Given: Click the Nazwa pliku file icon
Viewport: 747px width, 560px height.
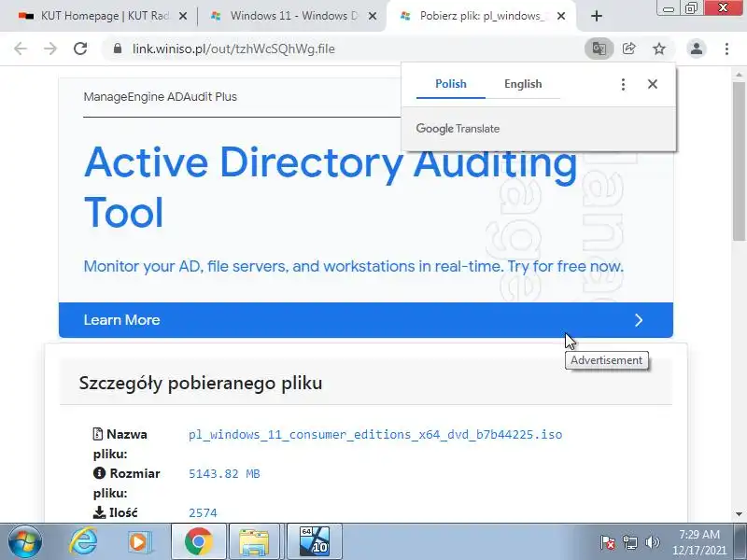Looking at the screenshot, I should point(98,434).
